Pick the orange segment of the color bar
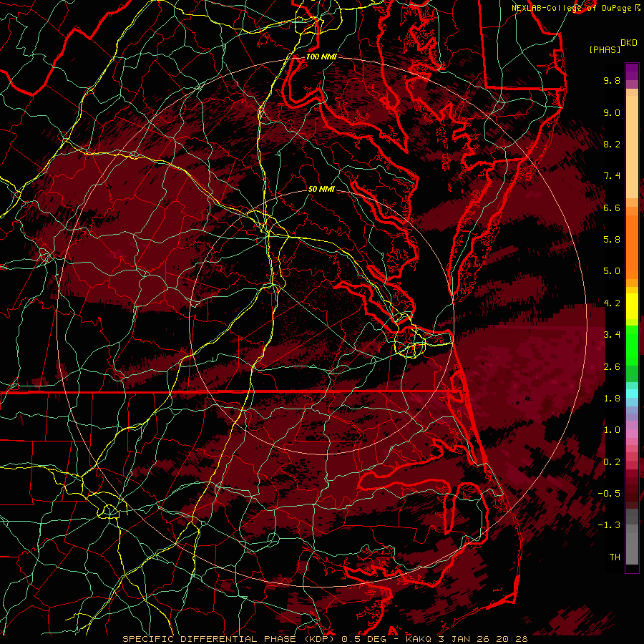Viewport: 644px width, 644px height. [632, 248]
